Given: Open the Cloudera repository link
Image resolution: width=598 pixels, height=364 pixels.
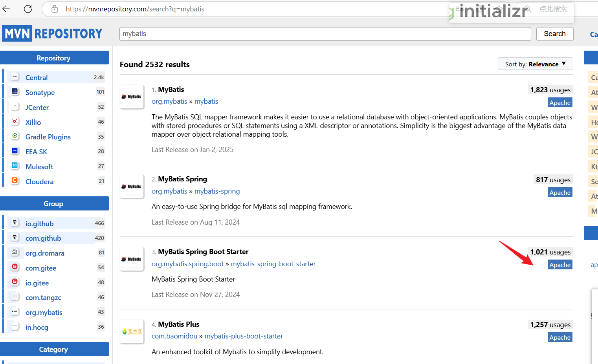Looking at the screenshot, I should 39,181.
